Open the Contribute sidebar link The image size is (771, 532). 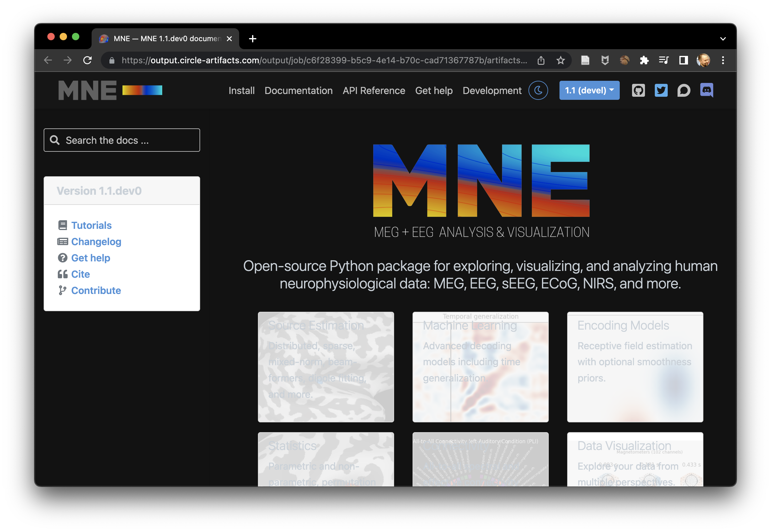point(96,291)
